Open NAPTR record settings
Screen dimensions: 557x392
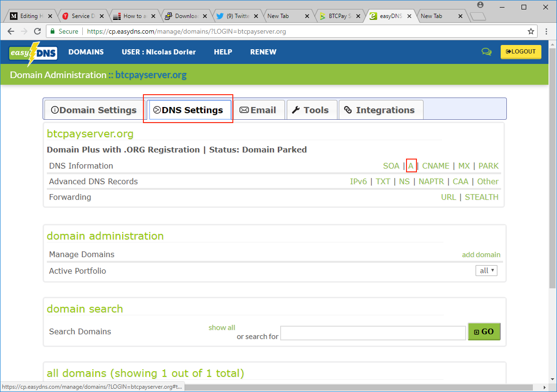click(431, 182)
